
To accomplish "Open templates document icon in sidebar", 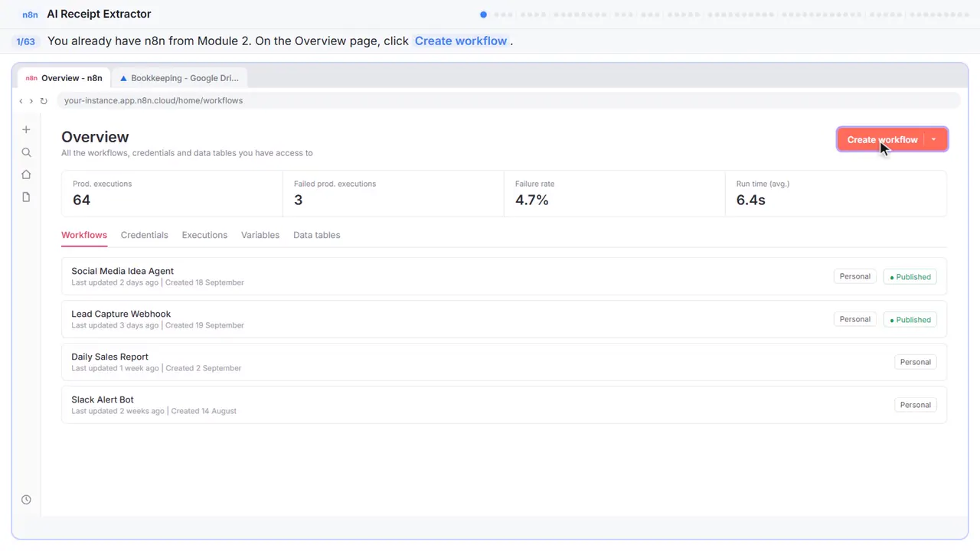I will point(26,197).
